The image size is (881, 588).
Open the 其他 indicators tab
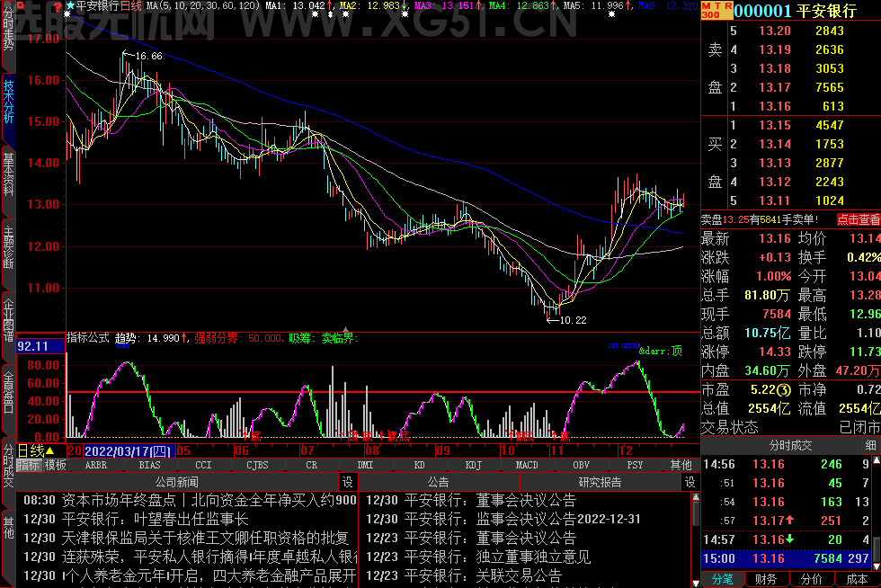coord(681,465)
